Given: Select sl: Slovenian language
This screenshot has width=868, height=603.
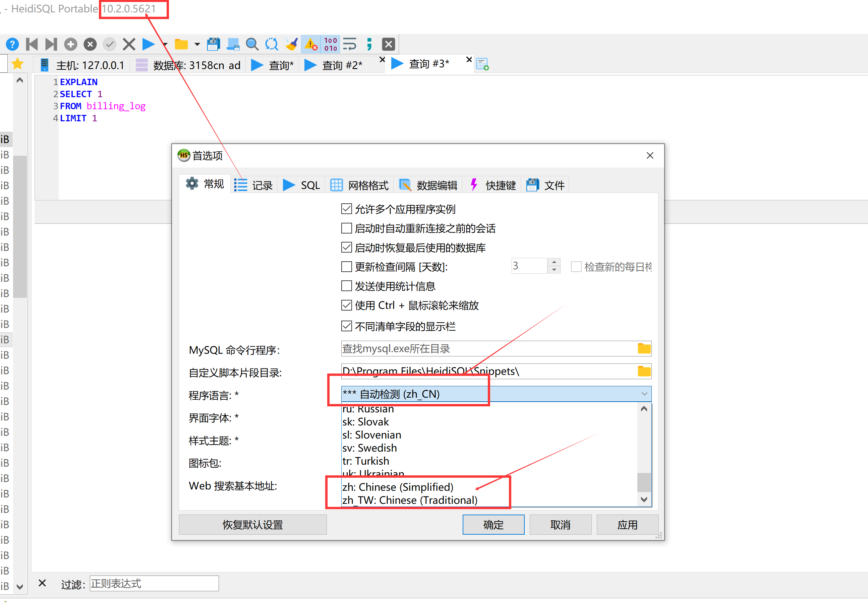Looking at the screenshot, I should click(x=489, y=435).
